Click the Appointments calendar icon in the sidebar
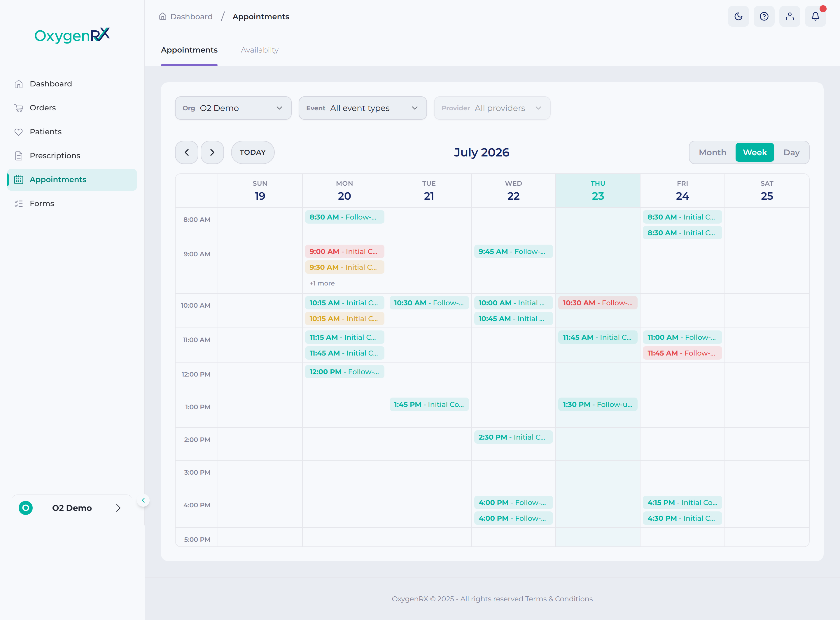 (x=19, y=180)
